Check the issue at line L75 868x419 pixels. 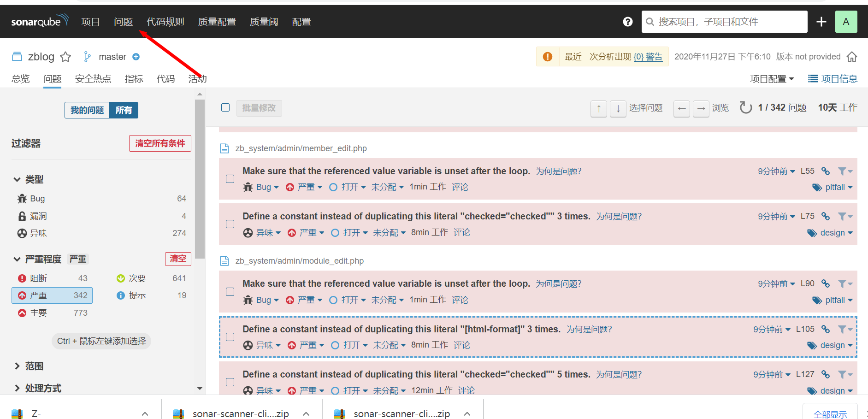[x=230, y=224]
